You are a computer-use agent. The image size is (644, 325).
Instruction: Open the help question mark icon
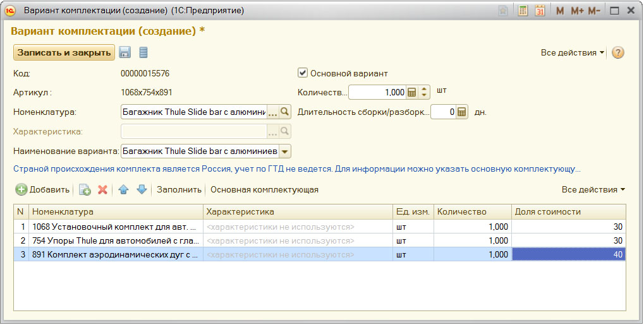[618, 52]
